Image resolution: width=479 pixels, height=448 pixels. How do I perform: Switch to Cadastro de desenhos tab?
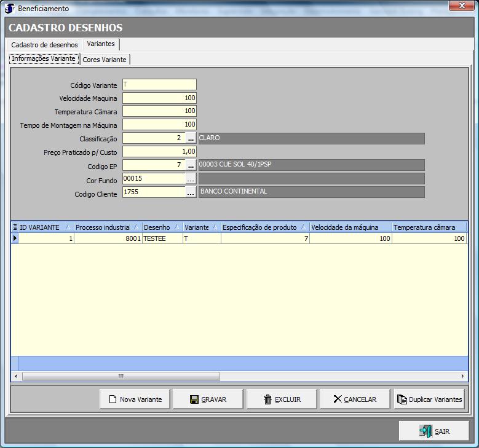click(44, 45)
